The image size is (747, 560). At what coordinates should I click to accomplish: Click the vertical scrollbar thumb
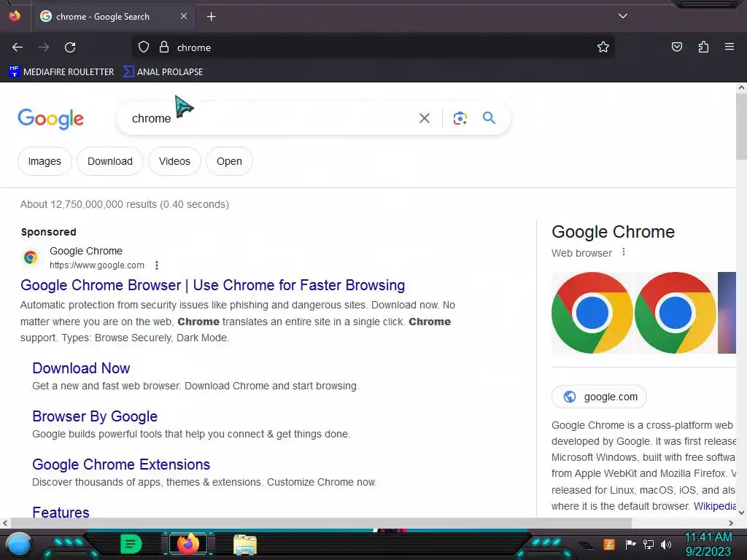(x=741, y=127)
